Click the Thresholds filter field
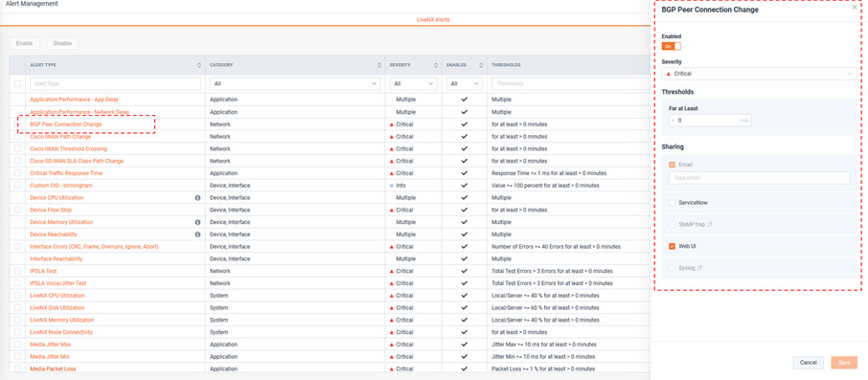This screenshot has width=868, height=380. click(570, 83)
